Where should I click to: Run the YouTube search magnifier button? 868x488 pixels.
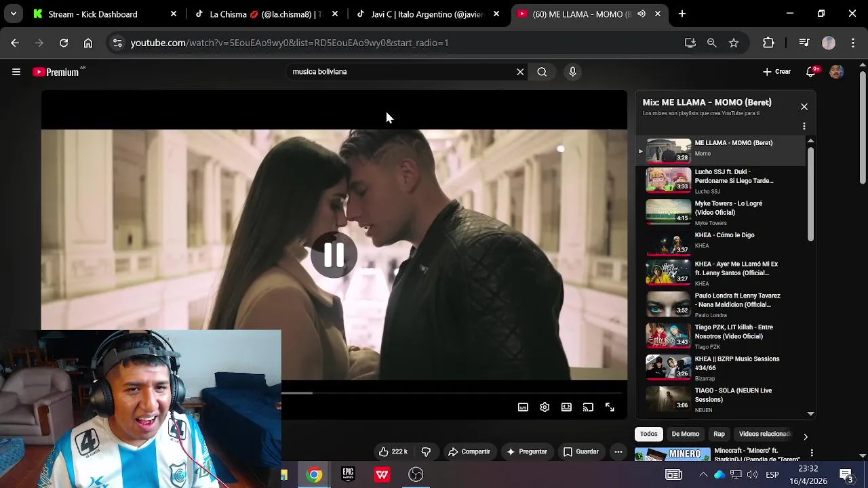542,72
